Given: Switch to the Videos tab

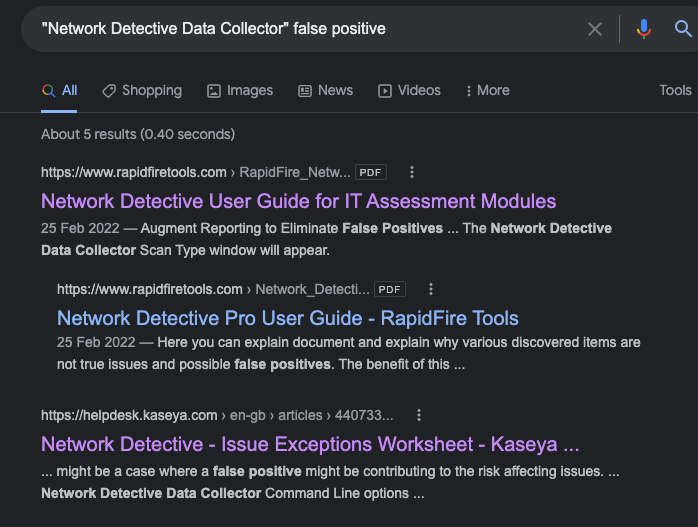Looking at the screenshot, I should pos(409,91).
